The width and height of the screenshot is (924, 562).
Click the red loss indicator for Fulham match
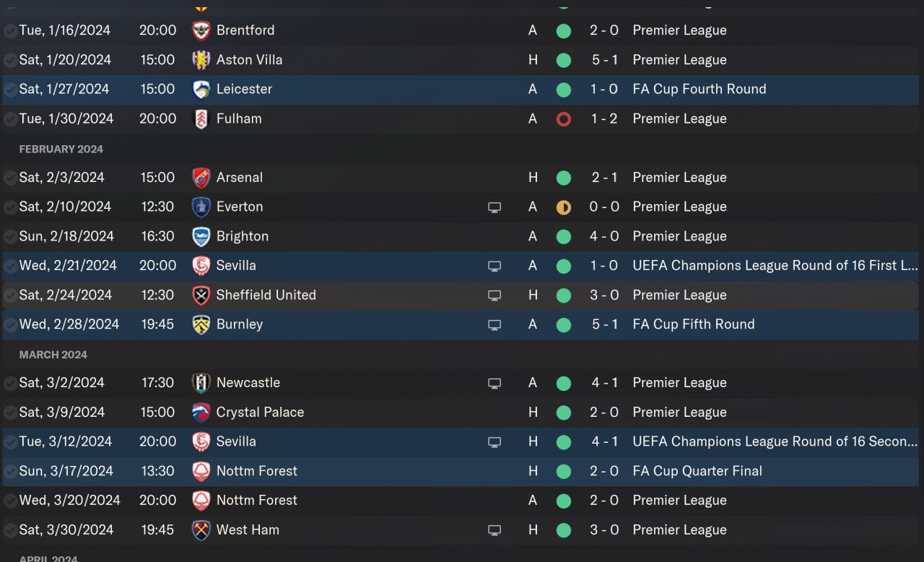564,119
